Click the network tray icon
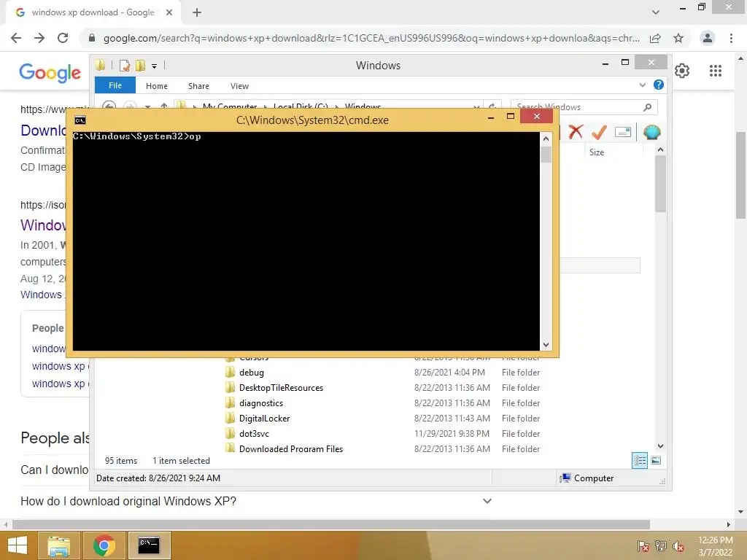 coord(661,546)
